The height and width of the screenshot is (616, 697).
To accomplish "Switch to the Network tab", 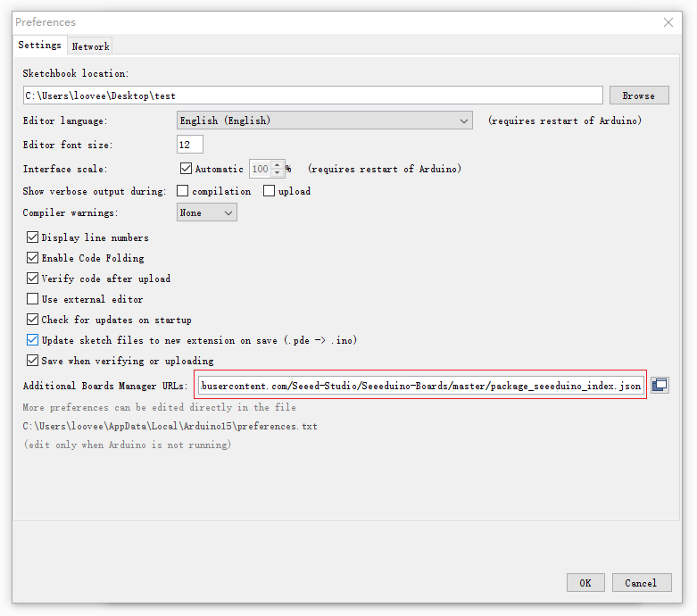I will point(90,46).
